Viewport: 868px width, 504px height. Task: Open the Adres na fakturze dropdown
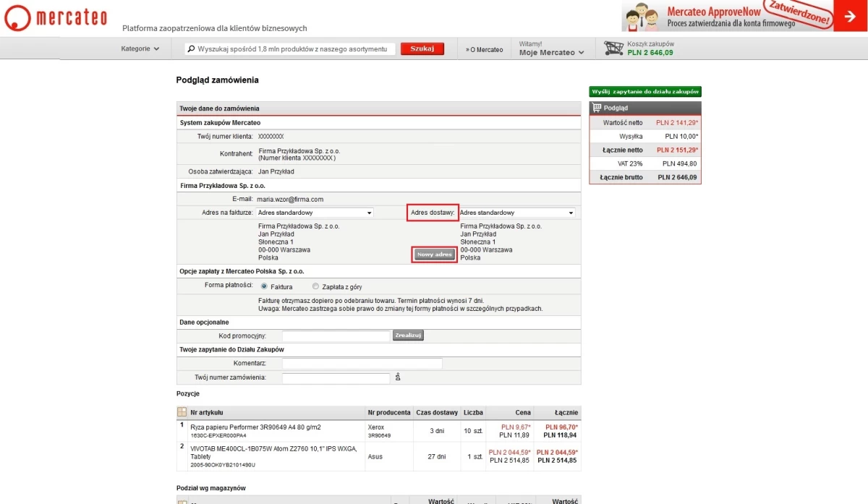[315, 213]
